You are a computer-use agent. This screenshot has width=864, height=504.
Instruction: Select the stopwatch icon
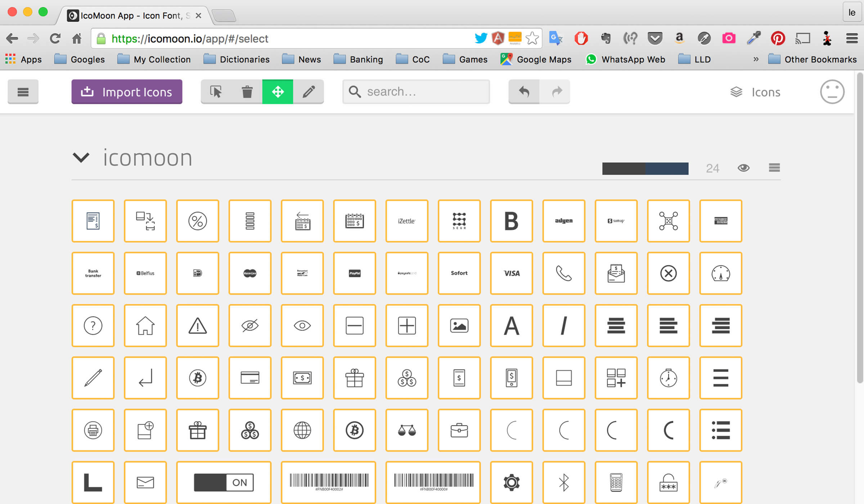pyautogui.click(x=669, y=378)
